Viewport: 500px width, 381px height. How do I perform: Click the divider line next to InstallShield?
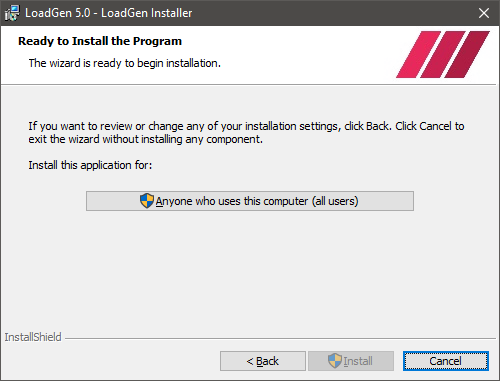[x=280, y=339]
